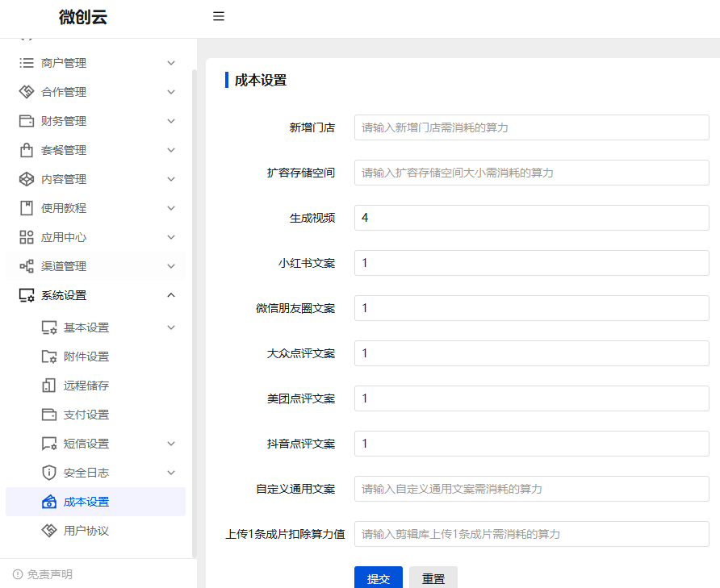Click the 附件设置 folder gear icon
Image resolution: width=720 pixels, height=588 pixels.
click(x=49, y=357)
